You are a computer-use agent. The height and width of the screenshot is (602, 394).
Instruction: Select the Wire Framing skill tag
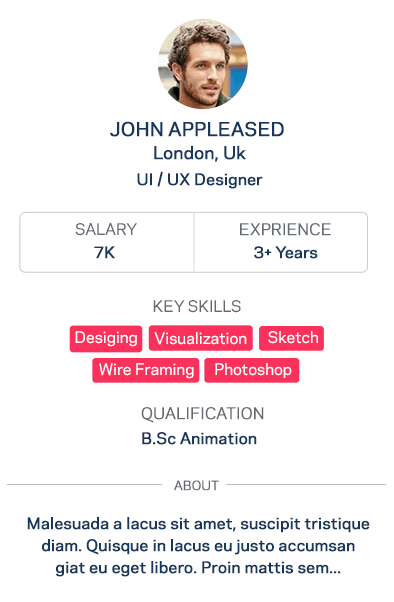[146, 370]
